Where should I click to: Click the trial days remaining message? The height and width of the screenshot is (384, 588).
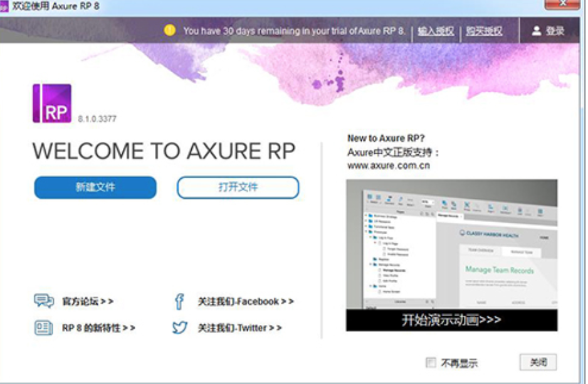[295, 31]
